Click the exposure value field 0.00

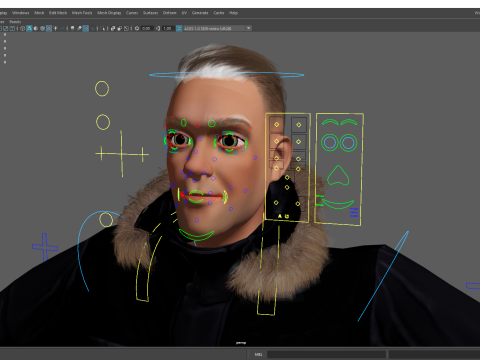[x=146, y=28]
